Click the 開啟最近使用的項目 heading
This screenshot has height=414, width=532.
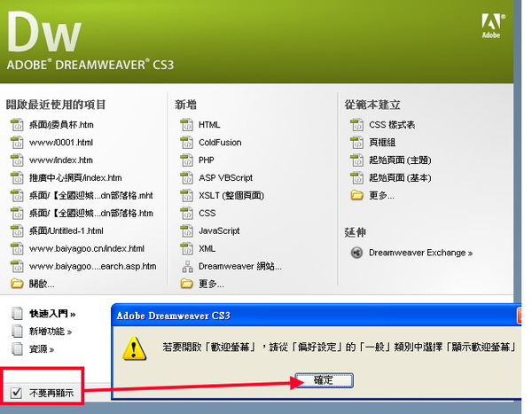coord(56,105)
